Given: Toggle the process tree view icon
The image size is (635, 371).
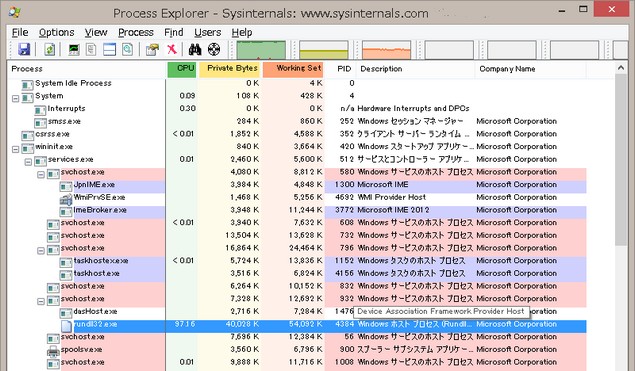Looking at the screenshot, I should click(91, 49).
